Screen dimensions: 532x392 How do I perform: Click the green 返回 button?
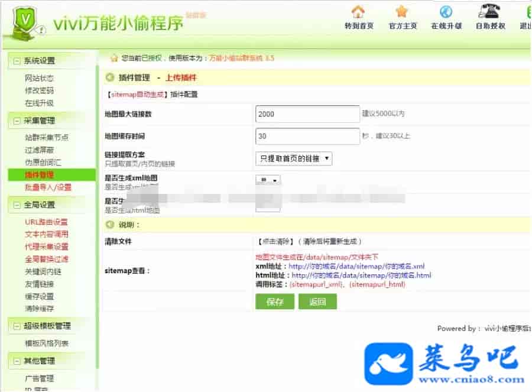click(317, 302)
